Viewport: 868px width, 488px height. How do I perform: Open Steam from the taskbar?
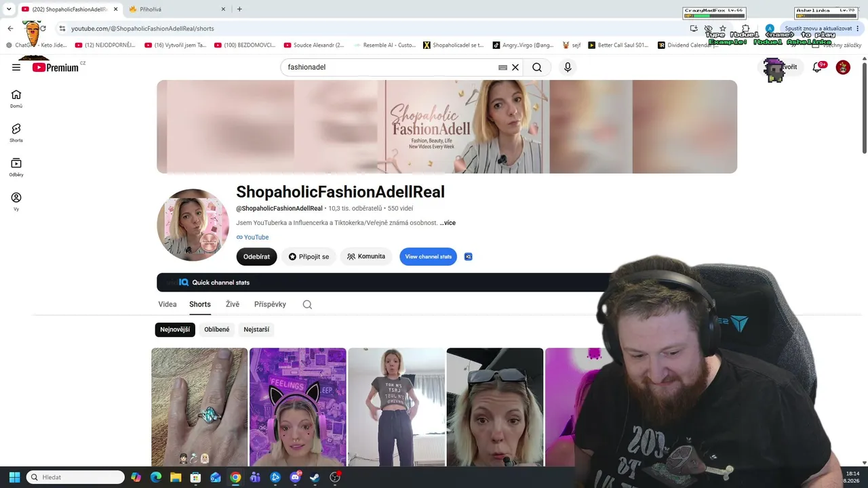point(315,477)
